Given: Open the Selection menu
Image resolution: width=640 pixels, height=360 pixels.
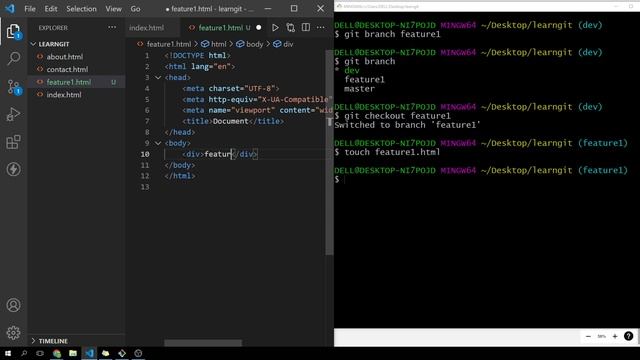Looking at the screenshot, I should [81, 9].
